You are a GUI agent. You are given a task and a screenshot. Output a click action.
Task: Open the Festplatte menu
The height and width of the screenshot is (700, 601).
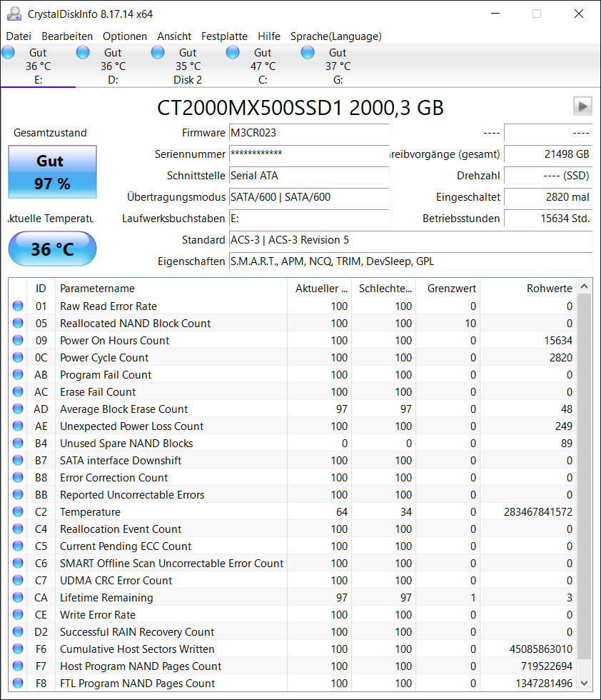224,36
